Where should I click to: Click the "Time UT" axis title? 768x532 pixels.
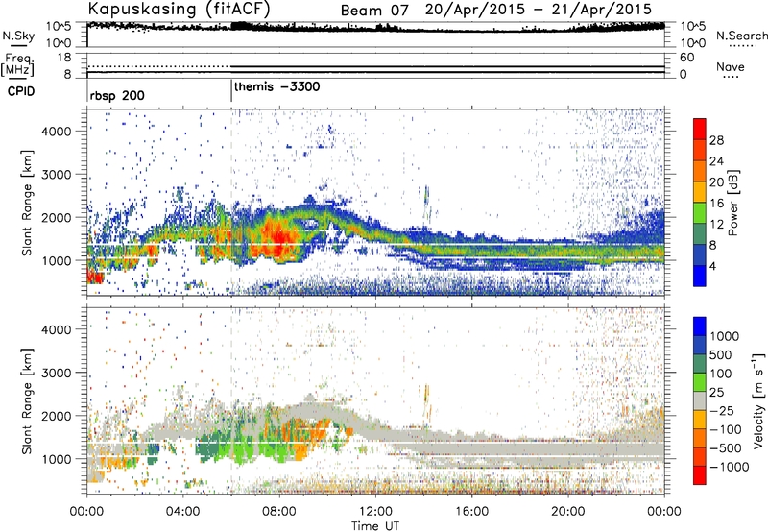pyautogui.click(x=375, y=526)
